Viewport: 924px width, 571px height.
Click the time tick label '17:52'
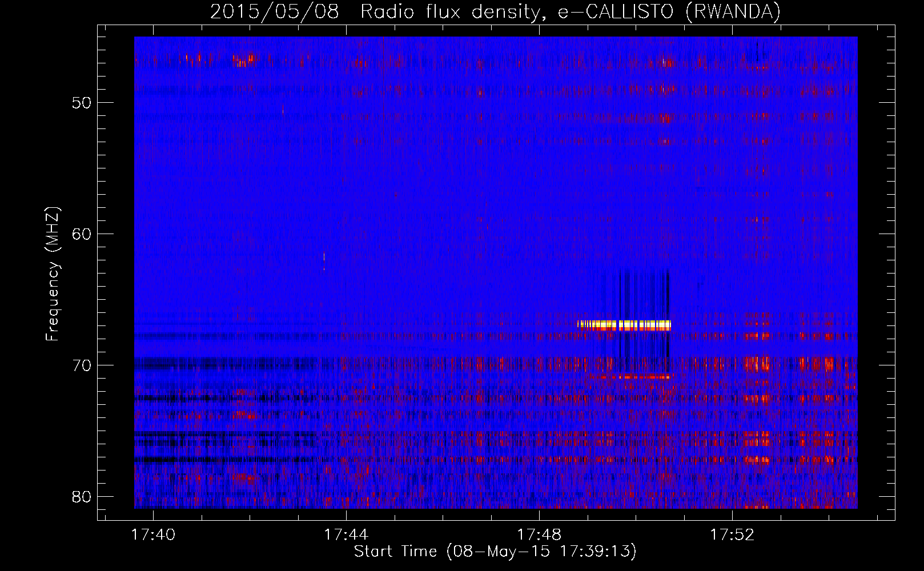(732, 535)
